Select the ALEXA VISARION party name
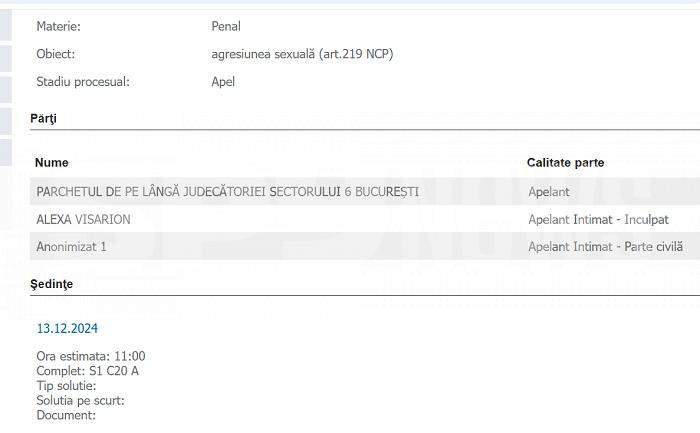This screenshot has height=433, width=700. tap(83, 220)
